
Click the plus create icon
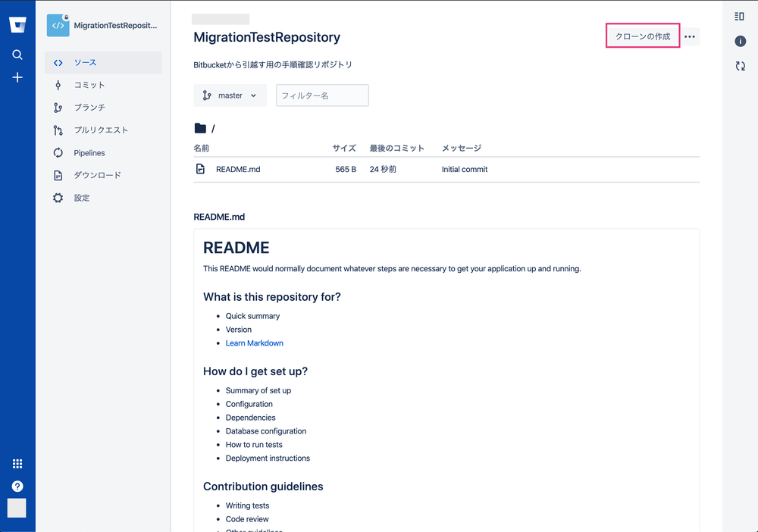point(17,77)
